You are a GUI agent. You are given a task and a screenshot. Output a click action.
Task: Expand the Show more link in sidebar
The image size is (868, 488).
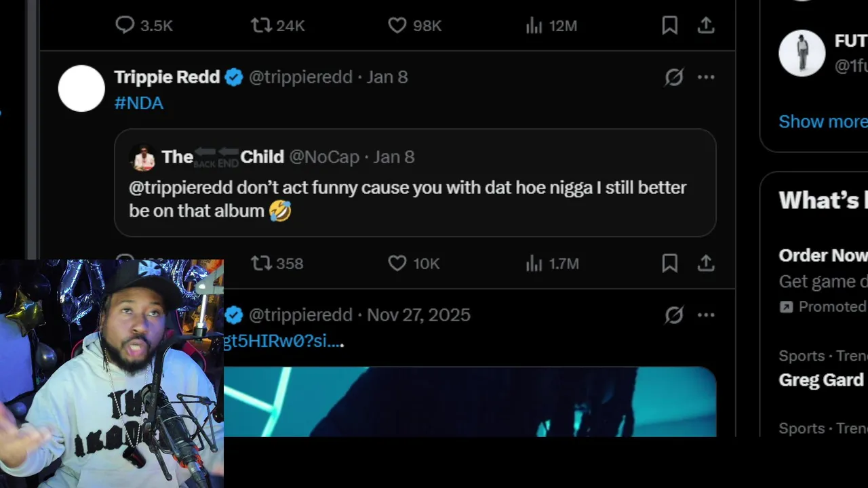point(823,122)
